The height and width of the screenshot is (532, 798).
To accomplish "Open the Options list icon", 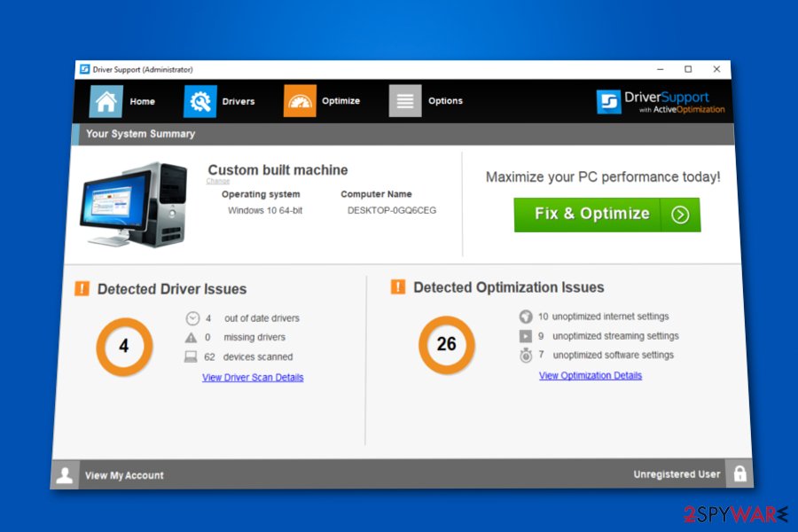I will point(405,101).
